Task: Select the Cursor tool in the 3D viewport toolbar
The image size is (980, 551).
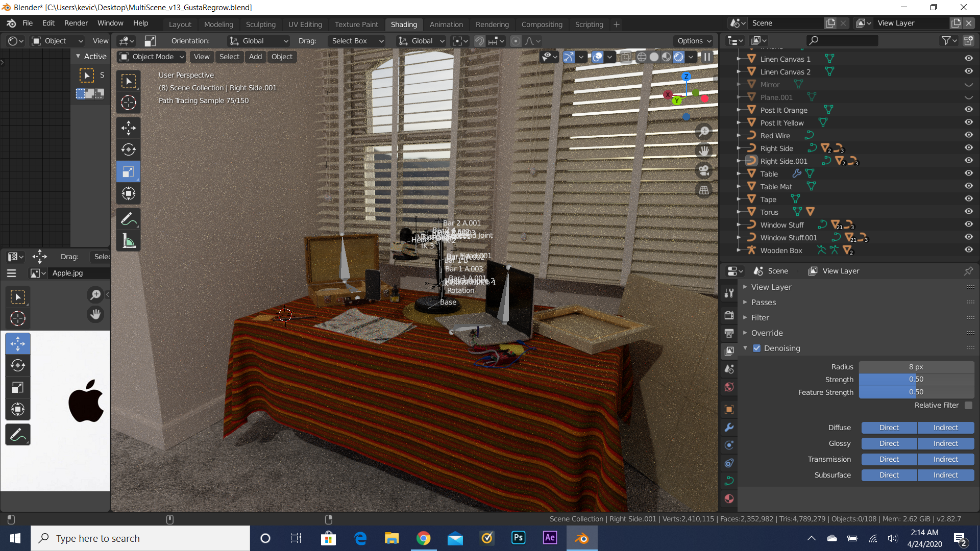Action: click(x=128, y=103)
